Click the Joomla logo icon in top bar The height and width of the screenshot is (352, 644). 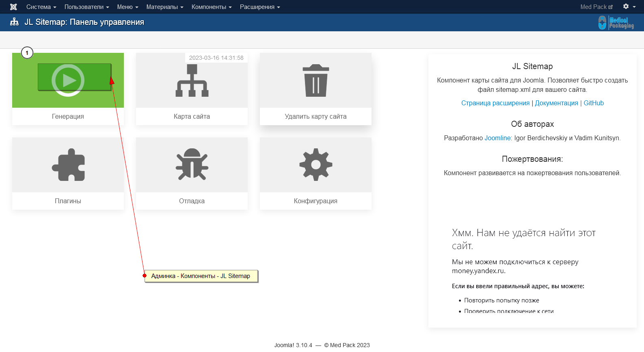tap(13, 7)
